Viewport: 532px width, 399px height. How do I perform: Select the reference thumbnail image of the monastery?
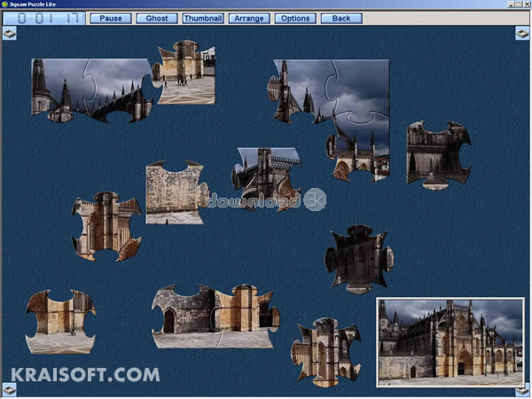coord(450,342)
